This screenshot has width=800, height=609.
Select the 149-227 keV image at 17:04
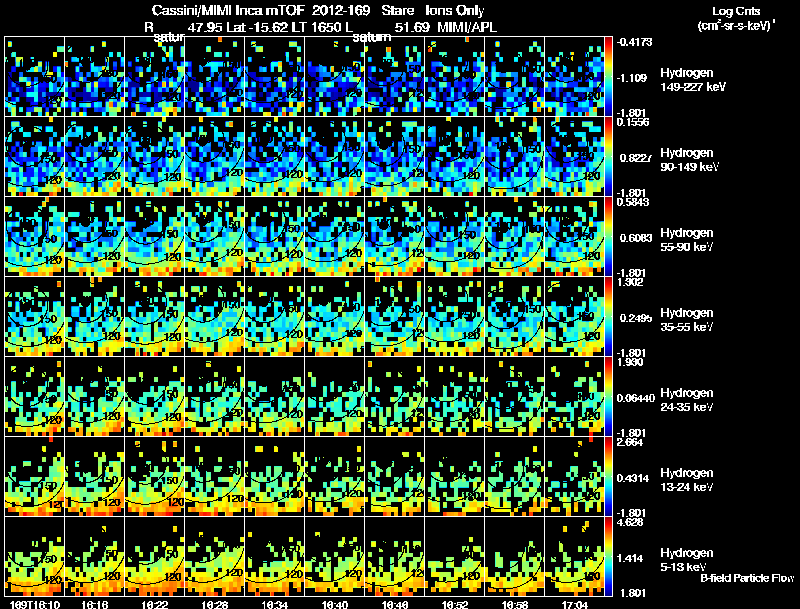tap(574, 77)
